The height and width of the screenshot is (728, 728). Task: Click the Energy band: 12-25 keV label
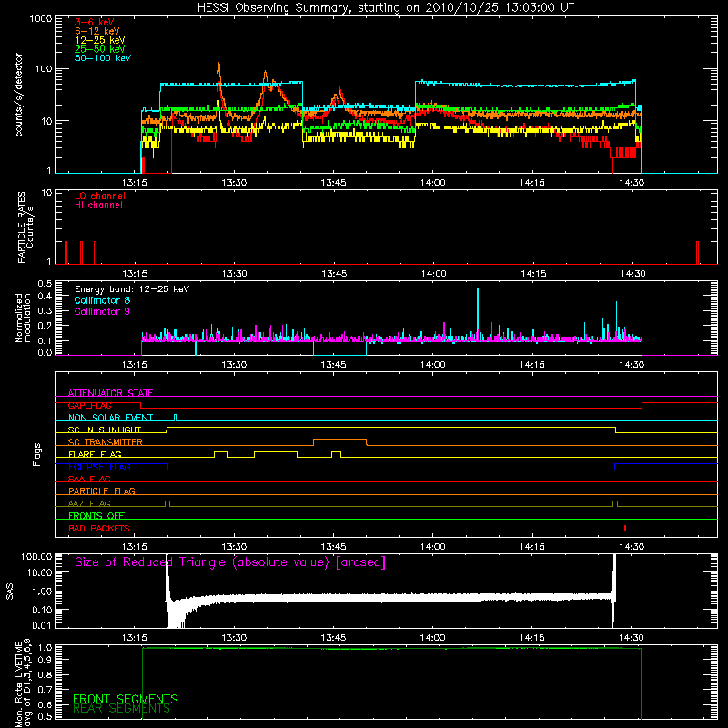(132, 289)
